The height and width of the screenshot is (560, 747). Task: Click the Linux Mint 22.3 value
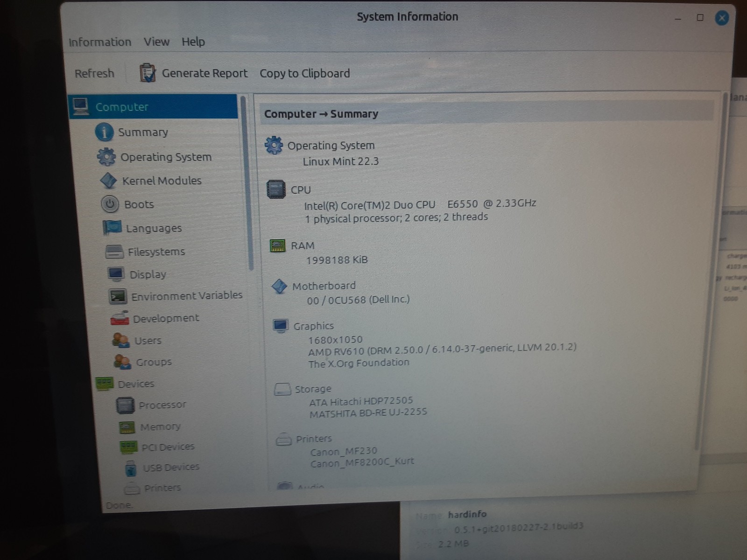tap(341, 161)
